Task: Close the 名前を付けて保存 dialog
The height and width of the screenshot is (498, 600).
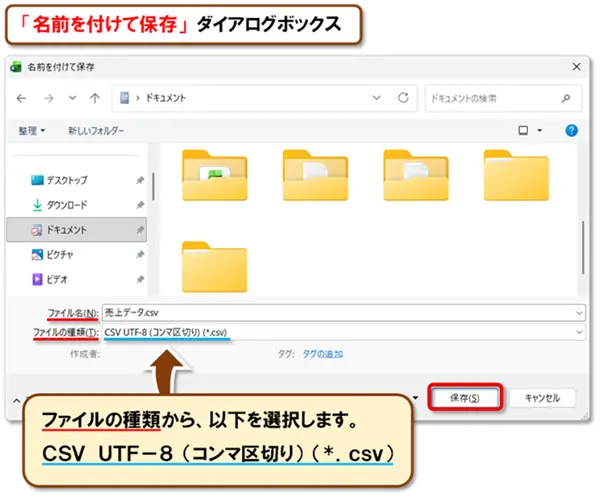Action: (x=577, y=67)
